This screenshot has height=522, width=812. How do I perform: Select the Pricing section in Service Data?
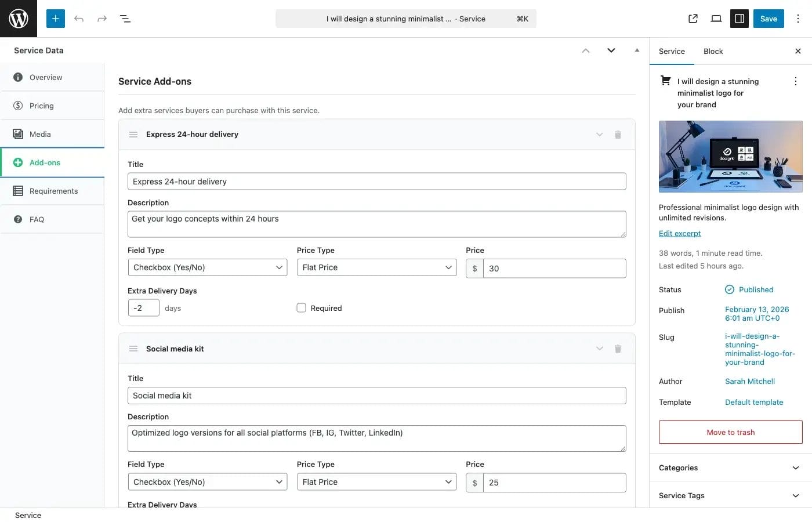(x=41, y=105)
